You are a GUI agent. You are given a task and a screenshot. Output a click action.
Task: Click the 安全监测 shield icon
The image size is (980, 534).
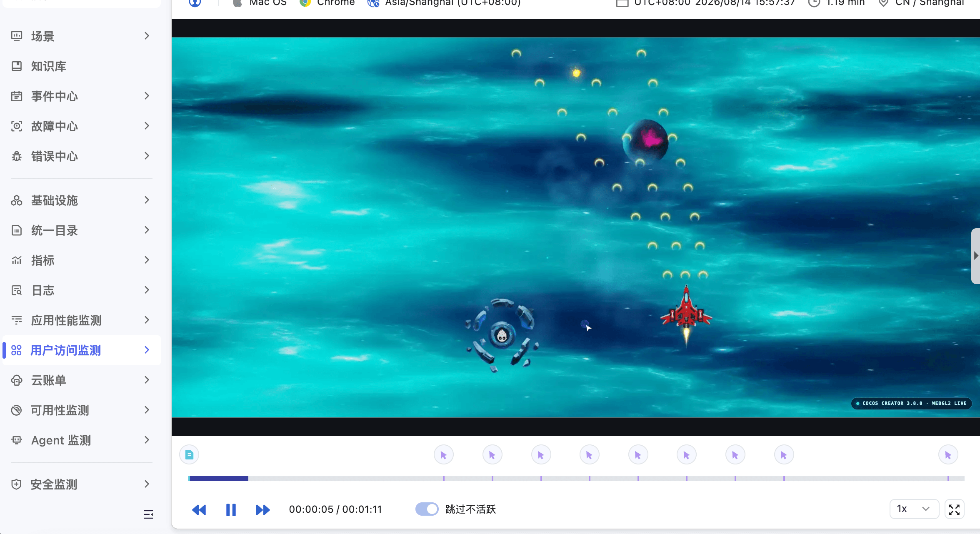pos(17,484)
